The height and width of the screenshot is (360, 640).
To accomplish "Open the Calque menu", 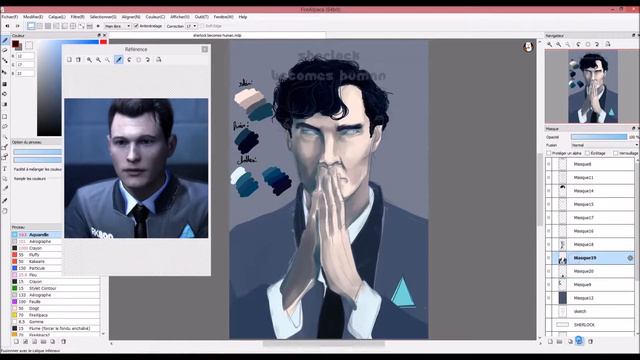I will 57,17.
